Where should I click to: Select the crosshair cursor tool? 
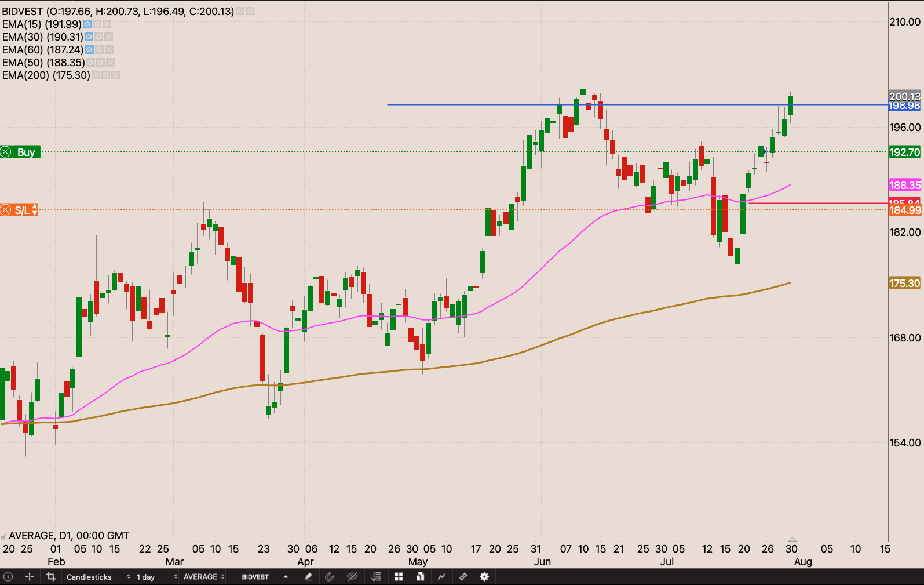(x=30, y=577)
